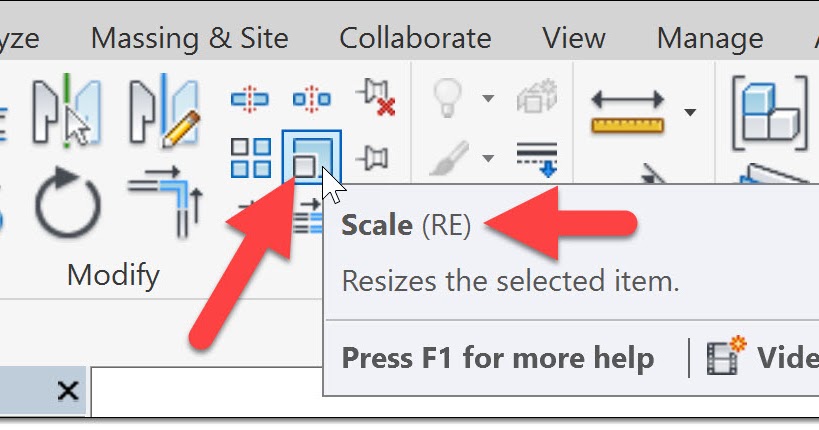Expand the Paint brush dropdown arrow
The image size is (819, 430).
pyautogui.click(x=488, y=157)
